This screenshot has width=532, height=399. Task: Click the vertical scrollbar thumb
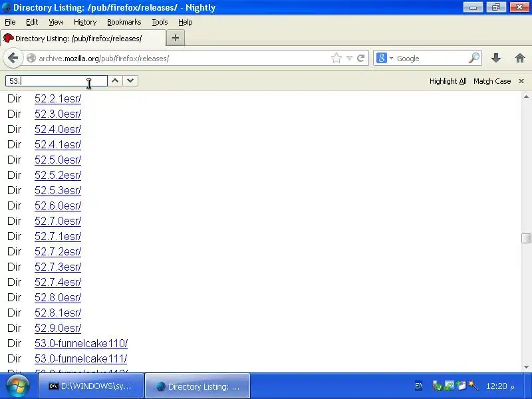pos(526,238)
